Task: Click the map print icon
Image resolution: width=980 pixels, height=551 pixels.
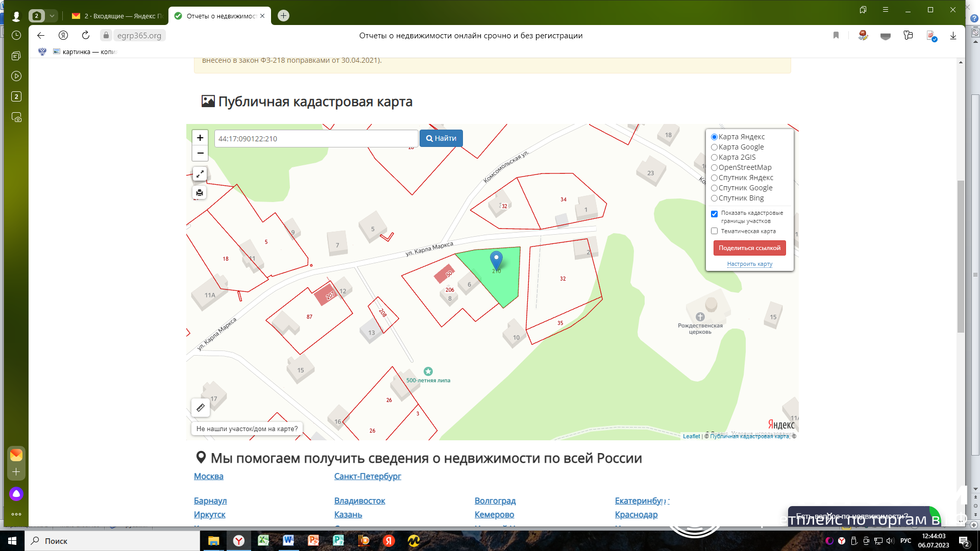Action: point(200,193)
